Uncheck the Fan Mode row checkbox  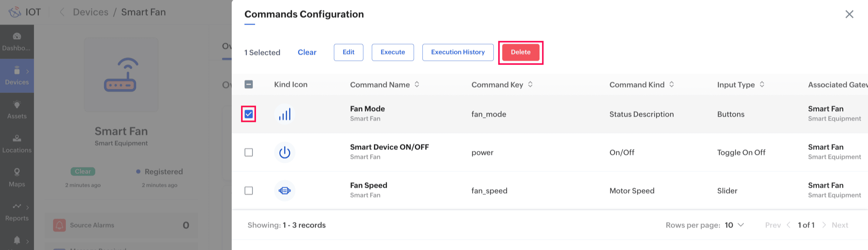pyautogui.click(x=249, y=115)
